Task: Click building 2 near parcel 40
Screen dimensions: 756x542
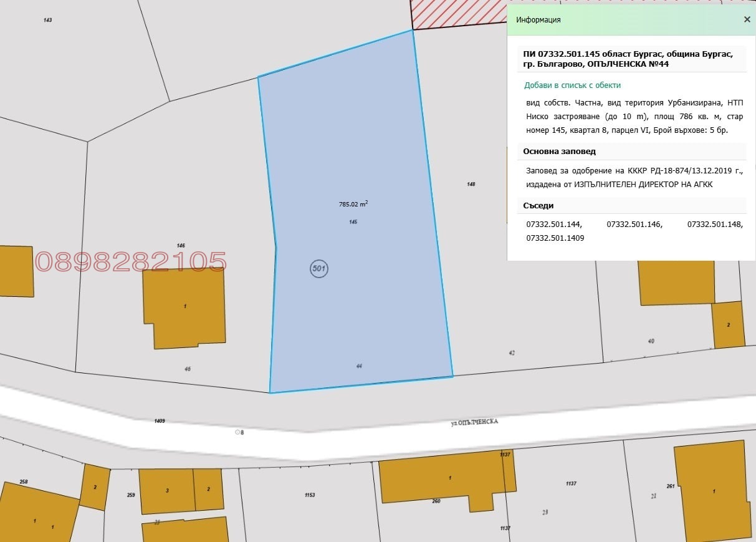Action: click(728, 325)
